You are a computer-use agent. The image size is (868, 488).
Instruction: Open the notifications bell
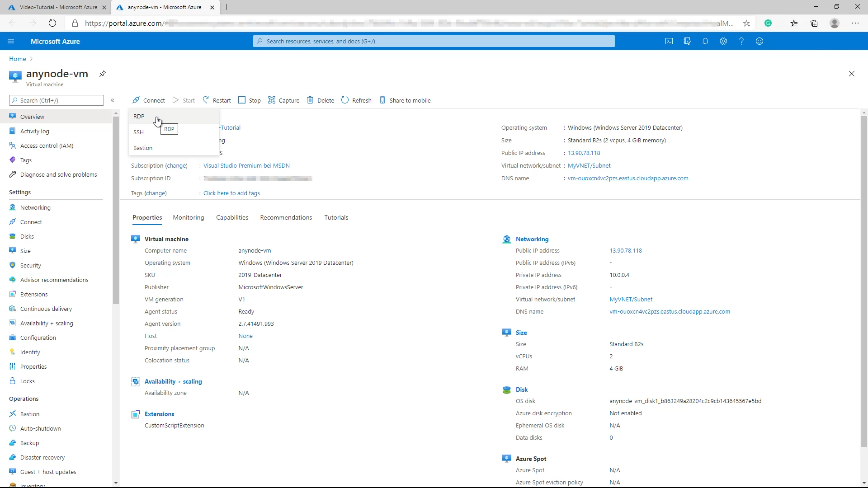click(x=705, y=41)
